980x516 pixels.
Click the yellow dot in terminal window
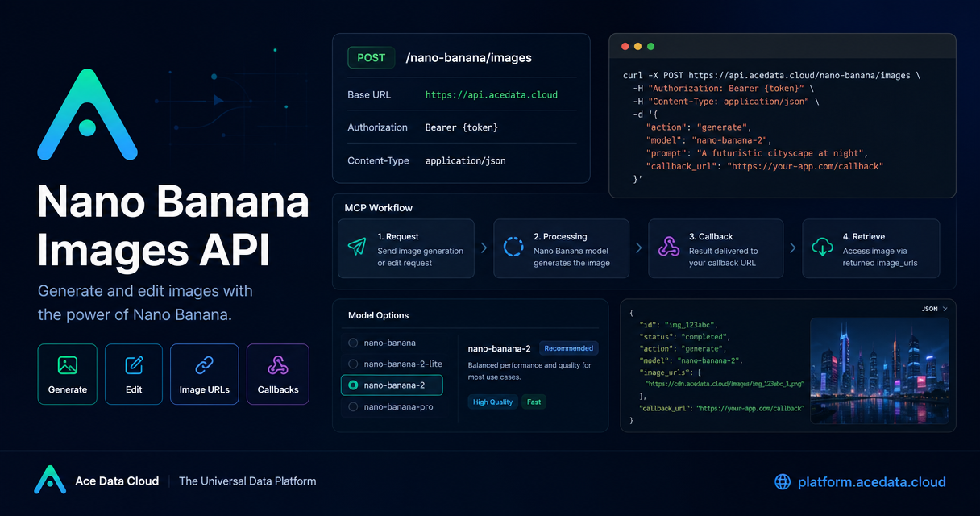tap(637, 47)
